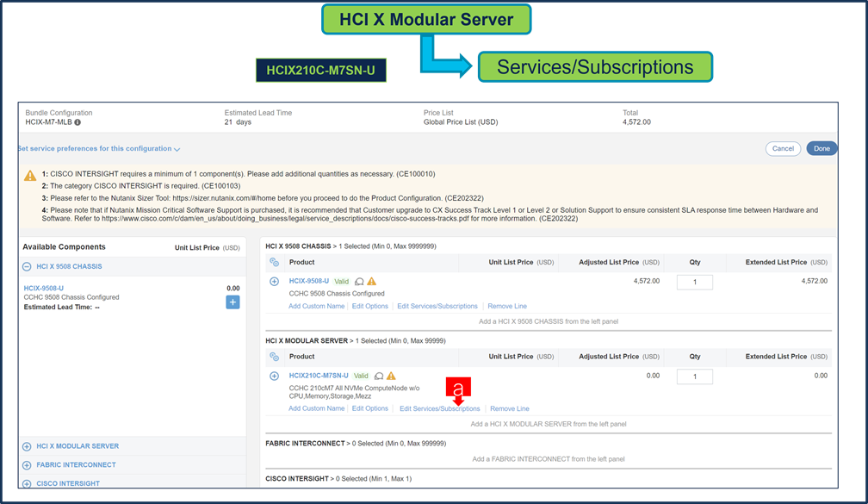The image size is (868, 504).
Task: Collapse the HCI X 9508 CHASSIS category
Action: [x=27, y=266]
